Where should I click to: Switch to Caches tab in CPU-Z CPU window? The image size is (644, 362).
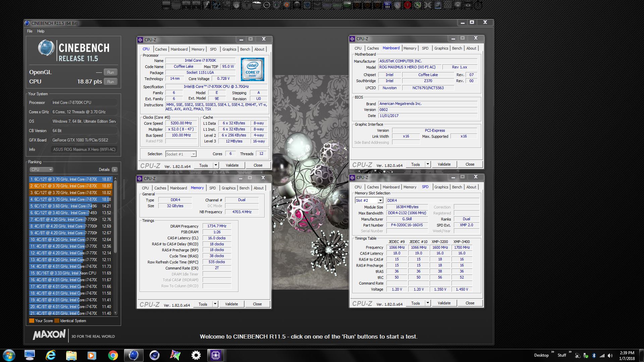(161, 49)
